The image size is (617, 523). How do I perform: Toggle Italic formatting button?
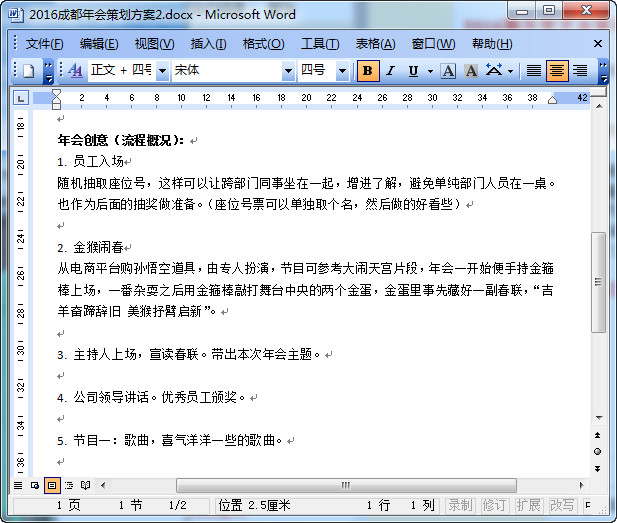(x=390, y=71)
